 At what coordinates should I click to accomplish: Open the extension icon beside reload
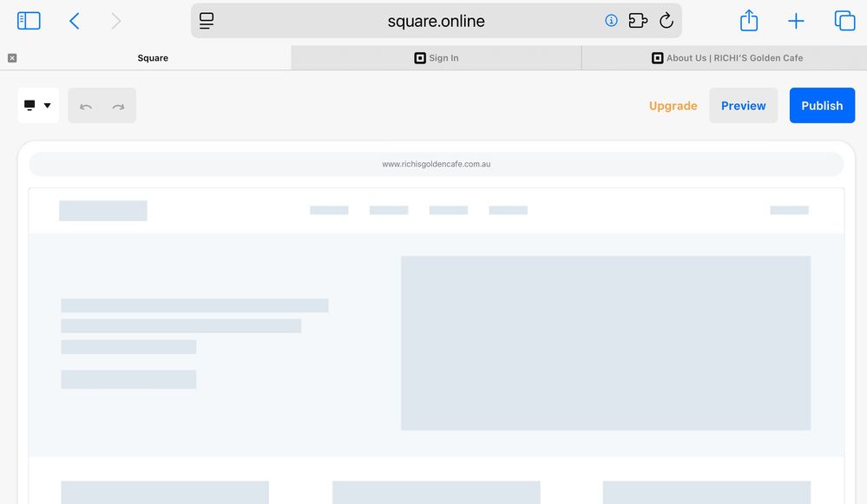638,21
